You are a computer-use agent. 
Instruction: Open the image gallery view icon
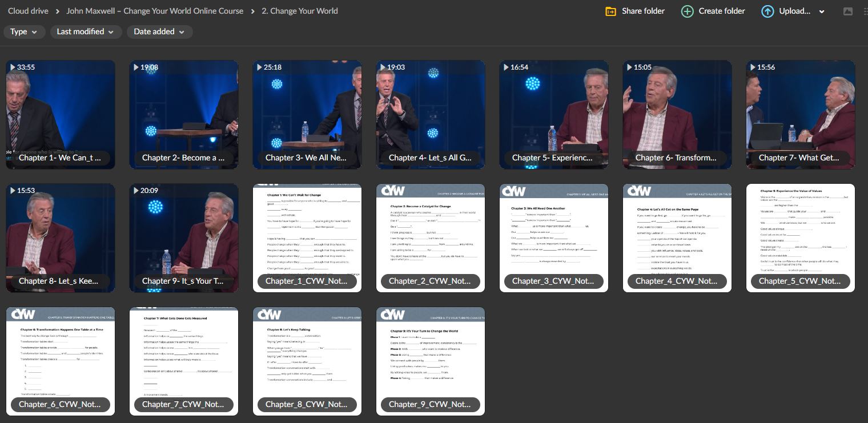[x=848, y=11]
